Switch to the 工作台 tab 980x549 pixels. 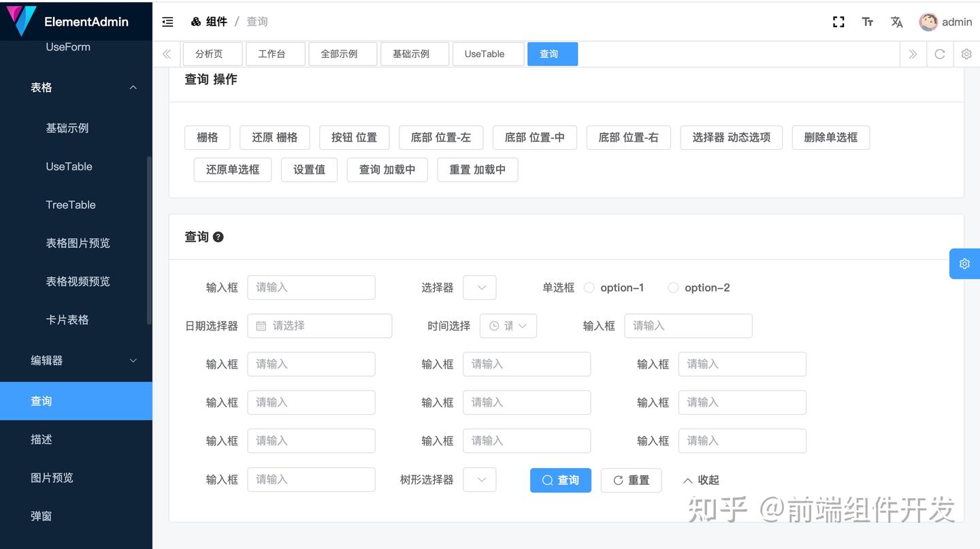tap(275, 54)
